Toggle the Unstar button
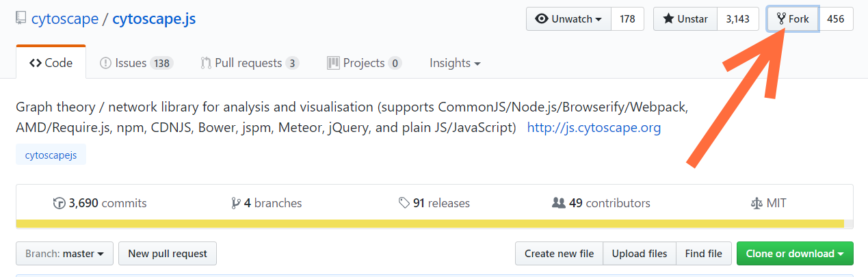Image resolution: width=868 pixels, height=277 pixels. point(685,19)
